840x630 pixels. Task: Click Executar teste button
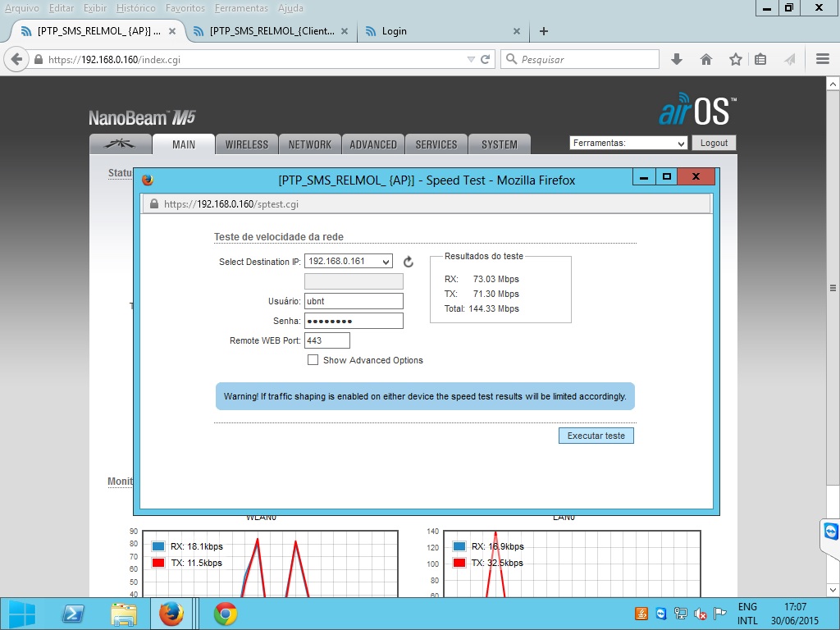click(596, 436)
